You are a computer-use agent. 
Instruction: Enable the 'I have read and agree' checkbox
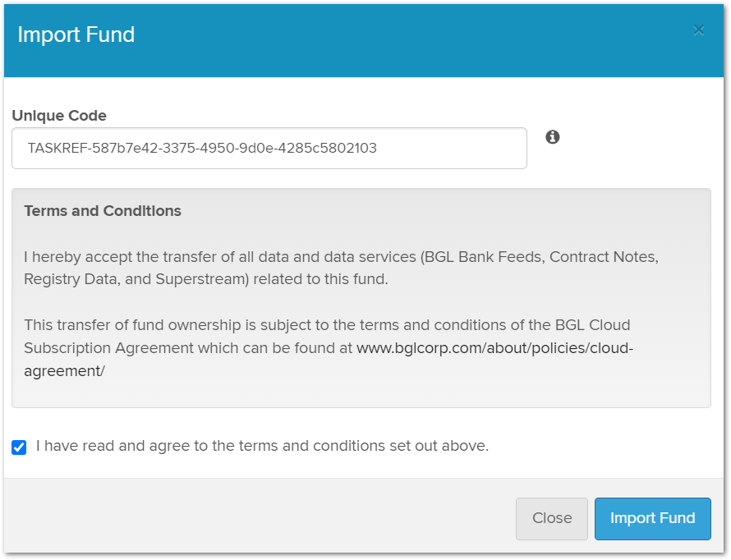click(19, 446)
